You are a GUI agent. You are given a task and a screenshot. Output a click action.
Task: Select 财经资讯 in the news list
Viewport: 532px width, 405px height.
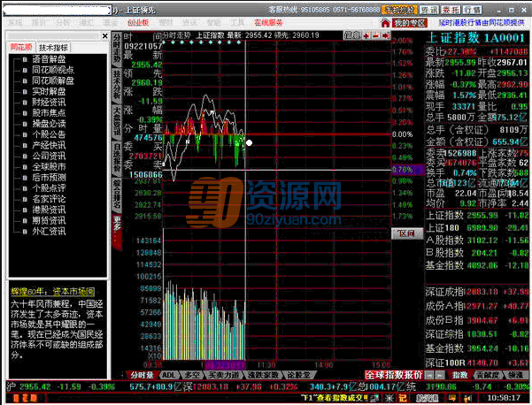[49, 103]
